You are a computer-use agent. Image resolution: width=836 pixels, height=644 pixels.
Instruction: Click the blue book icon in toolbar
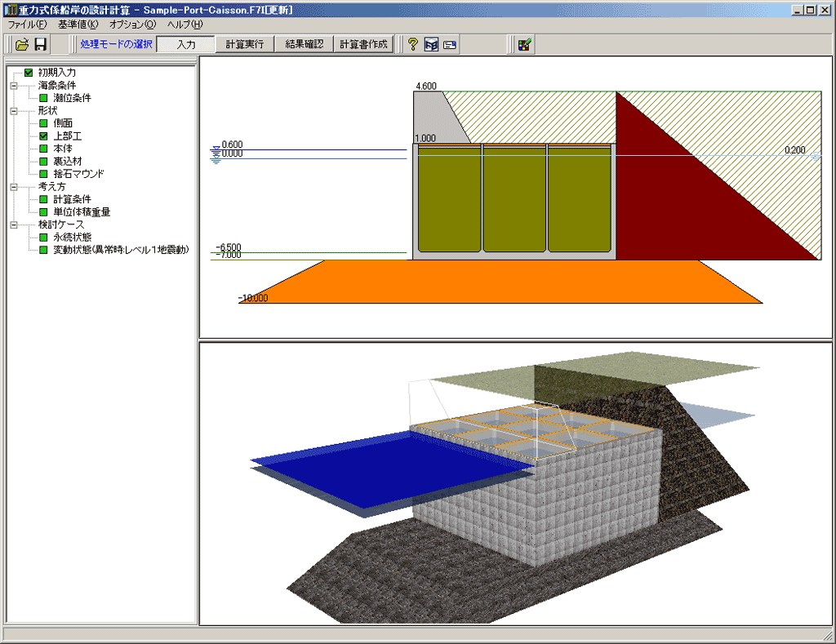pos(431,44)
